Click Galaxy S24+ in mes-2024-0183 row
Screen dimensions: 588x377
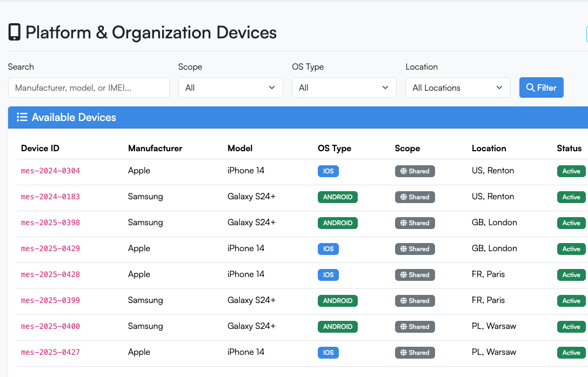pos(251,197)
